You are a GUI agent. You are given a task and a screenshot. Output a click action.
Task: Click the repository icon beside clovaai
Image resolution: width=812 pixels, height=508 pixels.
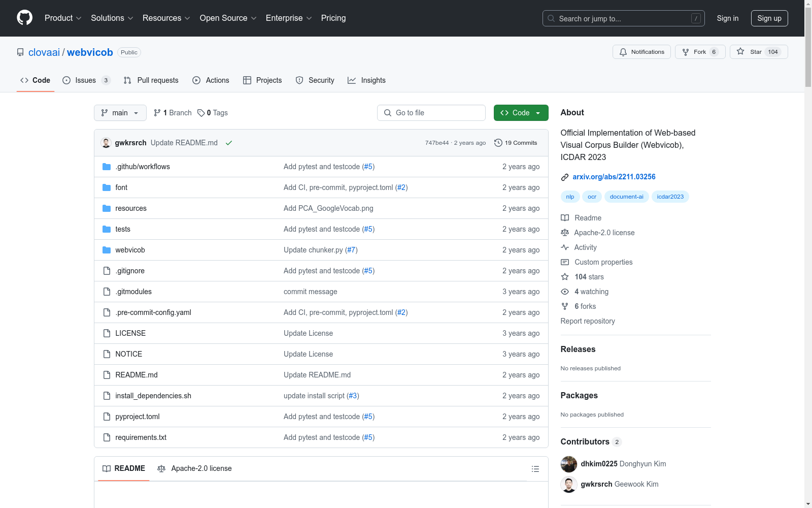20,52
